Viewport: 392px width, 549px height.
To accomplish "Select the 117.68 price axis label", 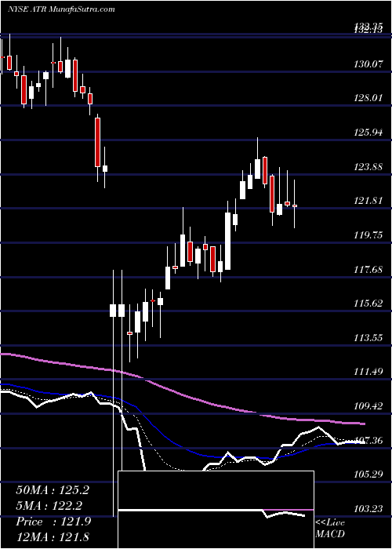I will click(x=368, y=270).
